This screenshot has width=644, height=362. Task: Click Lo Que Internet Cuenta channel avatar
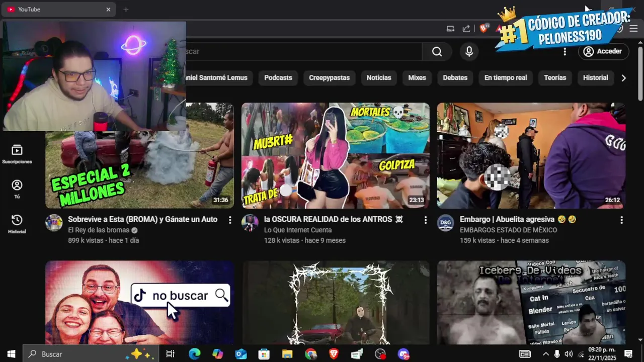250,223
